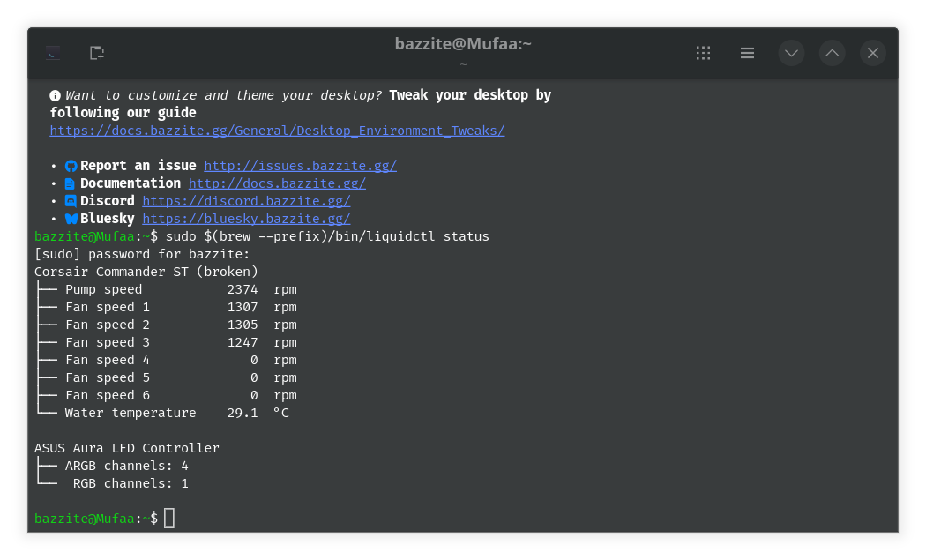926x560 pixels.
Task: Open the Desktop_Environment_Tweaks guide link
Action: (x=277, y=131)
